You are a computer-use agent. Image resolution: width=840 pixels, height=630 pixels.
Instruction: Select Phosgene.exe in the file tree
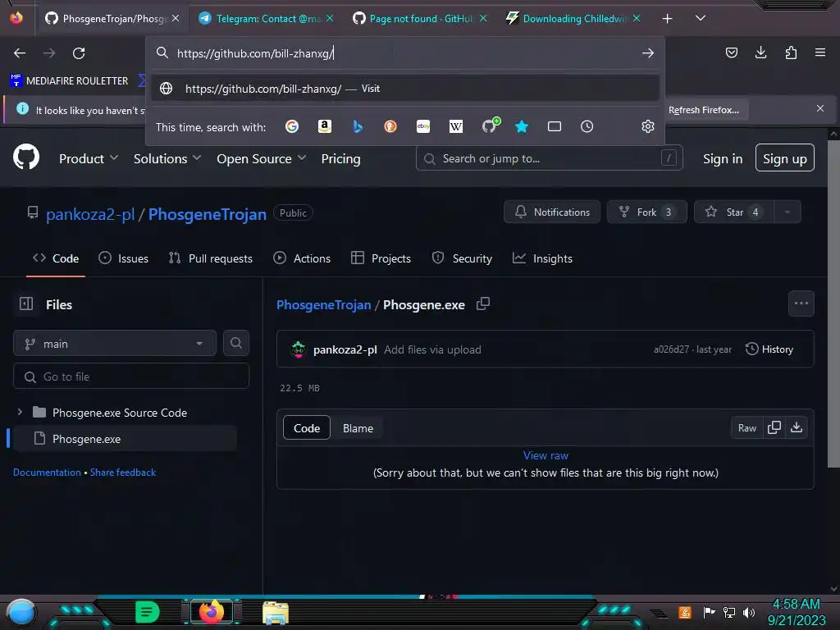pos(125,439)
